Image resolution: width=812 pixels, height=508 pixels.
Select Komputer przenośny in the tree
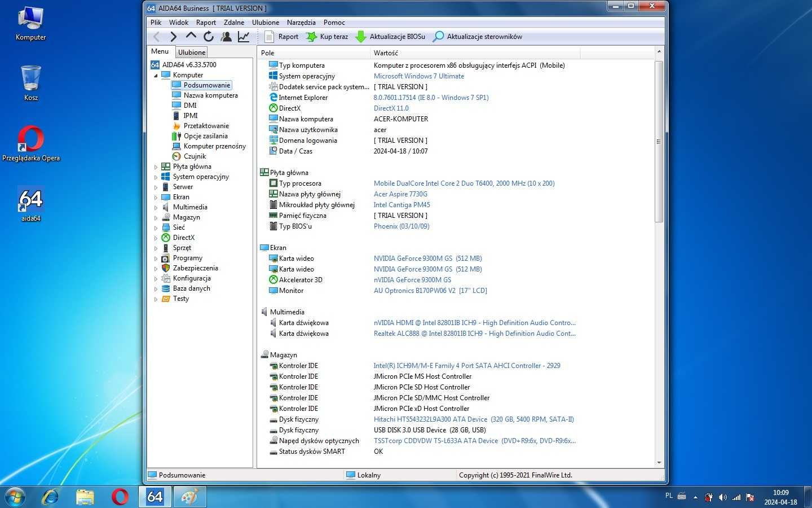(x=214, y=146)
